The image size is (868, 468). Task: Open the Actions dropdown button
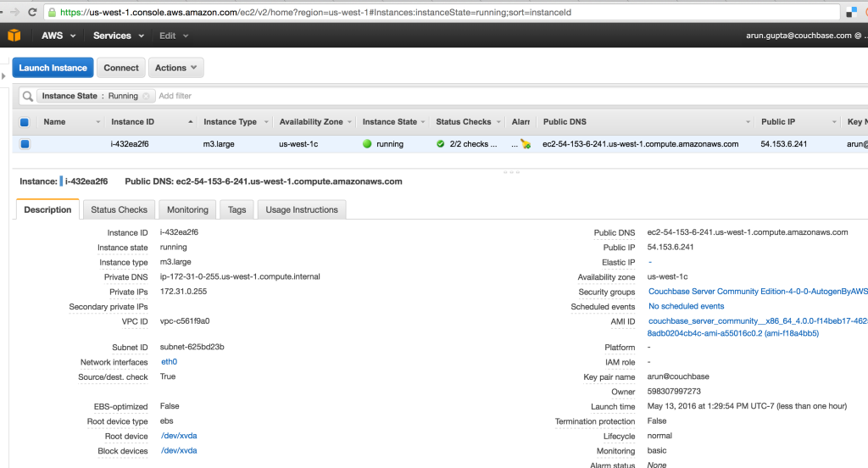176,68
